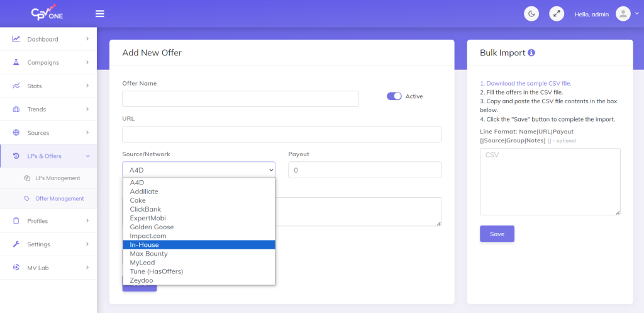
Task: Switch to dark mode moon icon
Action: coord(531,14)
